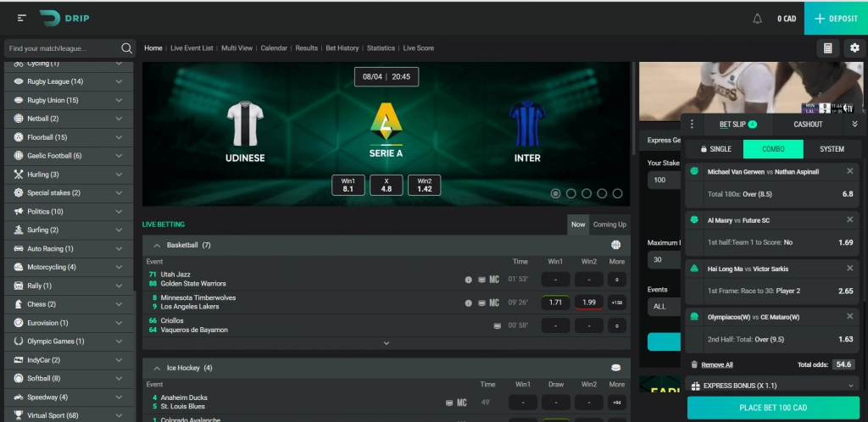This screenshot has width=868, height=422.
Task: Remove Olympiacos(W) vs CE Mataro(W) selection
Action: 849,316
